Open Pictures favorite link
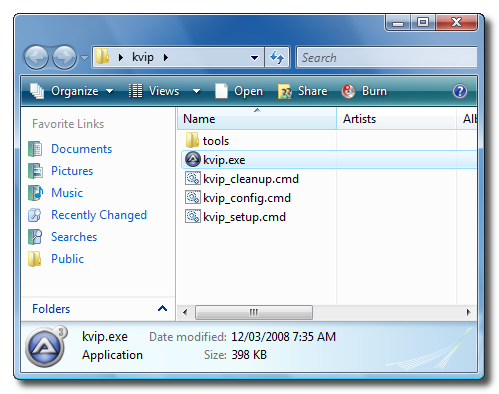Viewport: 499px width, 394px height. (x=72, y=171)
